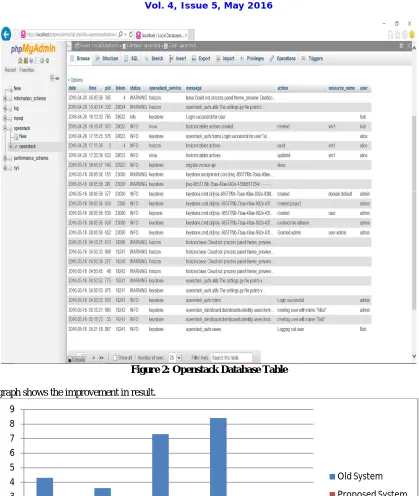Image resolution: width=419 pixels, height=496 pixels.
Task: Sort by the resource_name column header
Action: [342, 88]
